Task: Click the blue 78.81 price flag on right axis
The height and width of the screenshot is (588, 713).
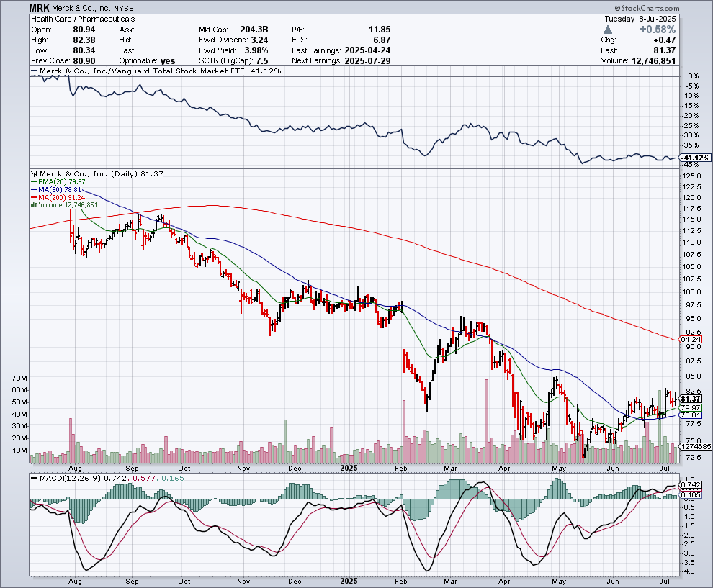Action: 691,415
